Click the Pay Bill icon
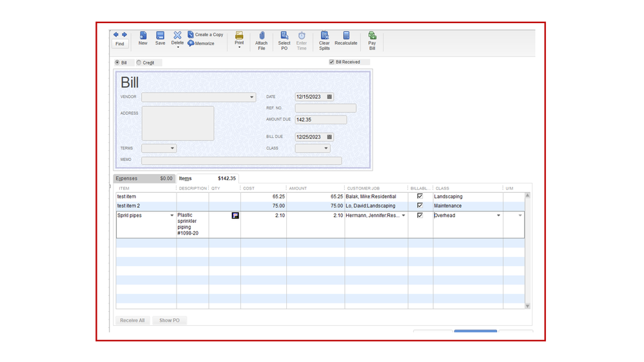Screen dimensions: 644x362 click(372, 37)
